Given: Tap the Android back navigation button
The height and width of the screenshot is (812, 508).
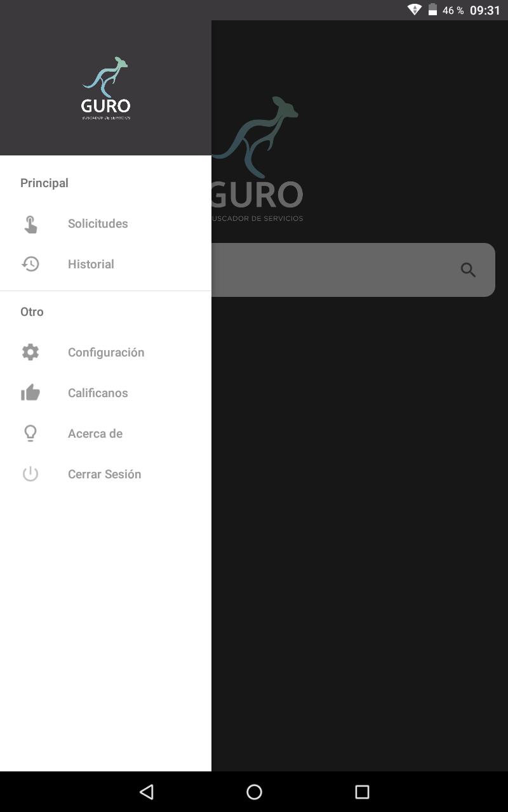Looking at the screenshot, I should click(147, 792).
